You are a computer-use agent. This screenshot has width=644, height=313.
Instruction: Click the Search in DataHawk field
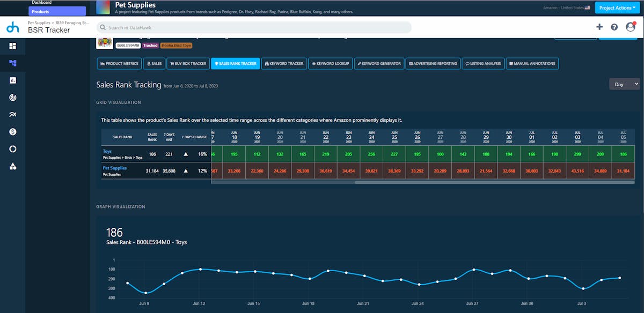point(254,27)
